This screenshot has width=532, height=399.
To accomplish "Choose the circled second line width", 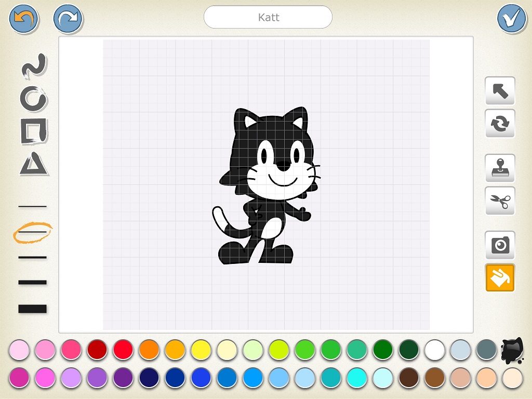I will pyautogui.click(x=33, y=232).
